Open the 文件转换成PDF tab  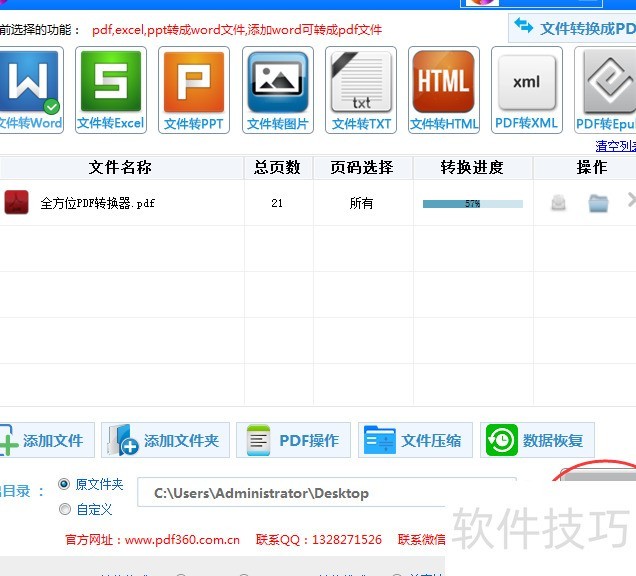(x=572, y=28)
